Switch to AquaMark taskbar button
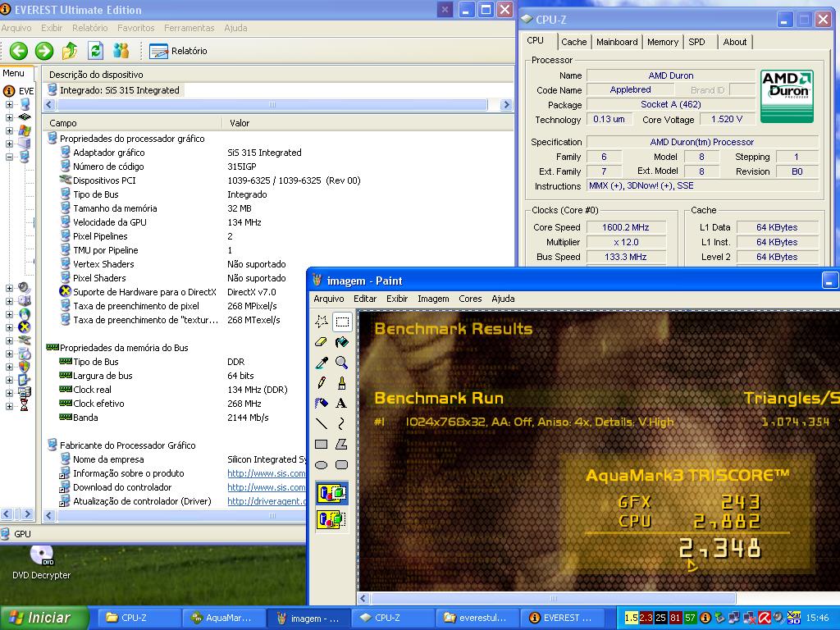This screenshot has height=630, width=840. coord(224,618)
